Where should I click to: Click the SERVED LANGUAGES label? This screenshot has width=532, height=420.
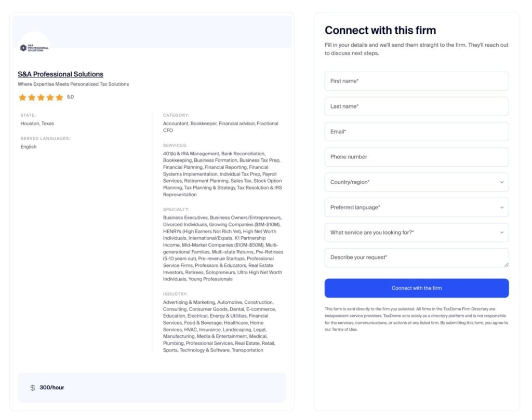45,139
